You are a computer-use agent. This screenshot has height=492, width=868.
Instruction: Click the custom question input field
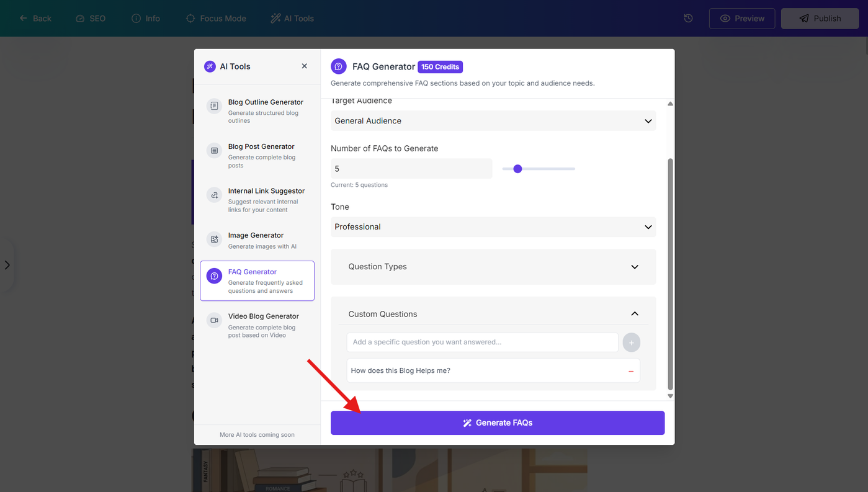click(482, 342)
